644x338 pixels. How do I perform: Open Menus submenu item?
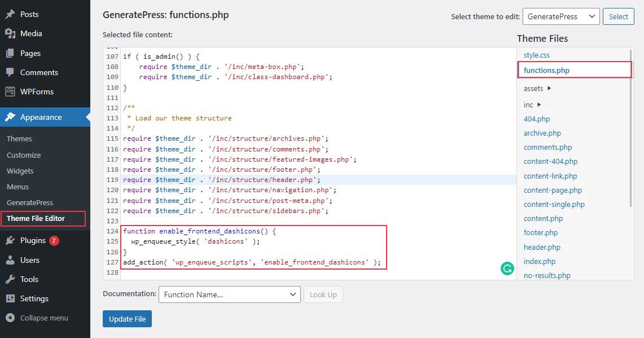pyautogui.click(x=17, y=187)
